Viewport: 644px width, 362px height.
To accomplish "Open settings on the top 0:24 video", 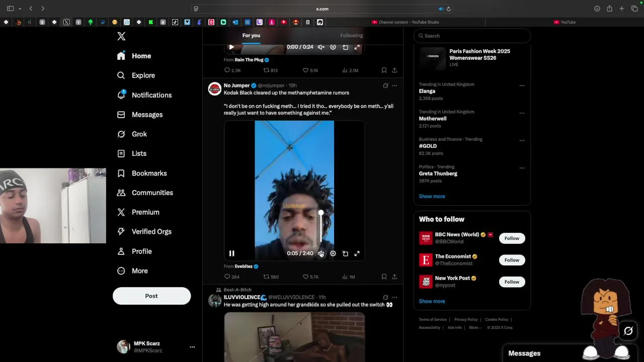I will (333, 47).
